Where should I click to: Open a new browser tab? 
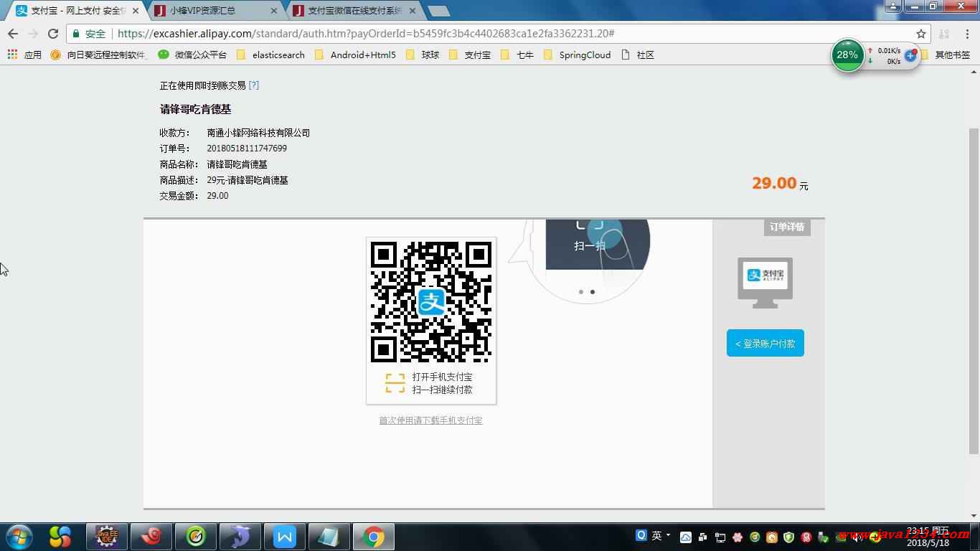pyautogui.click(x=438, y=11)
